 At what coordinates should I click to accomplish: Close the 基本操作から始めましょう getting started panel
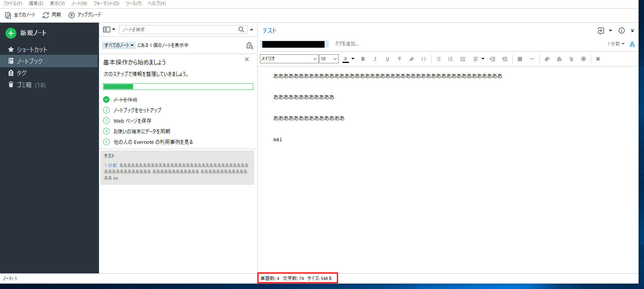click(x=247, y=59)
